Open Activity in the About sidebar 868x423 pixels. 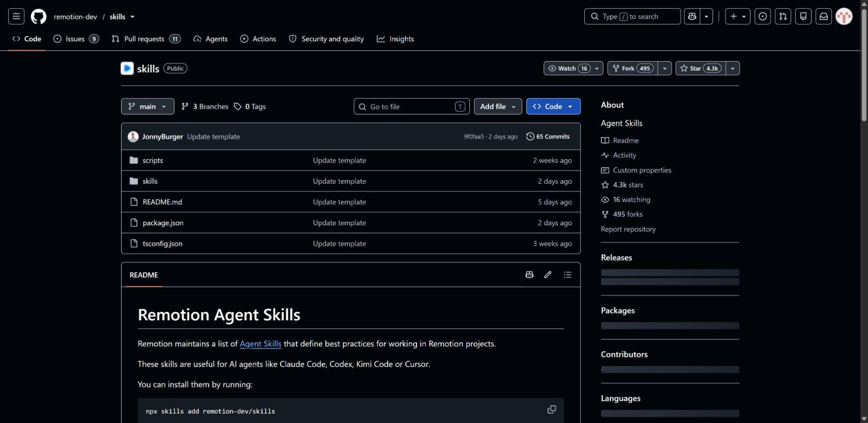[x=619, y=155]
